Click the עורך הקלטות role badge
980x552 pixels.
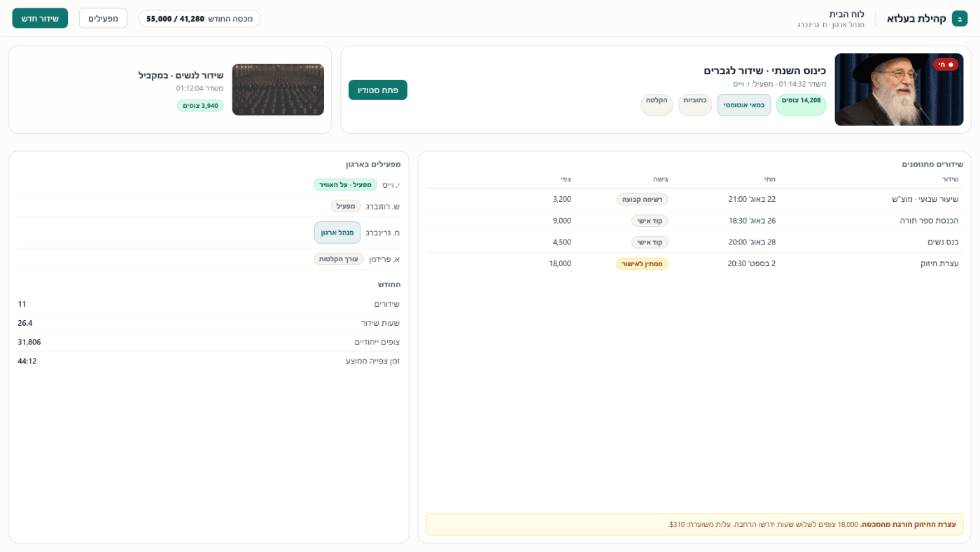[339, 259]
